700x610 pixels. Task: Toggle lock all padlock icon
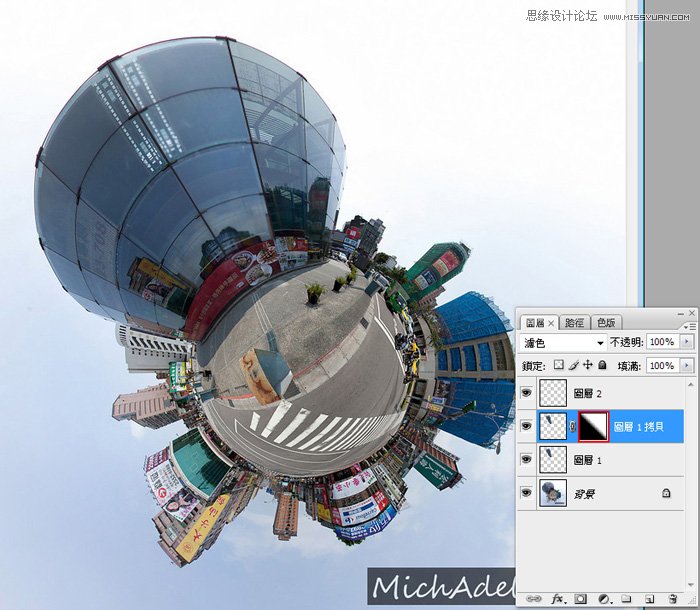point(602,366)
